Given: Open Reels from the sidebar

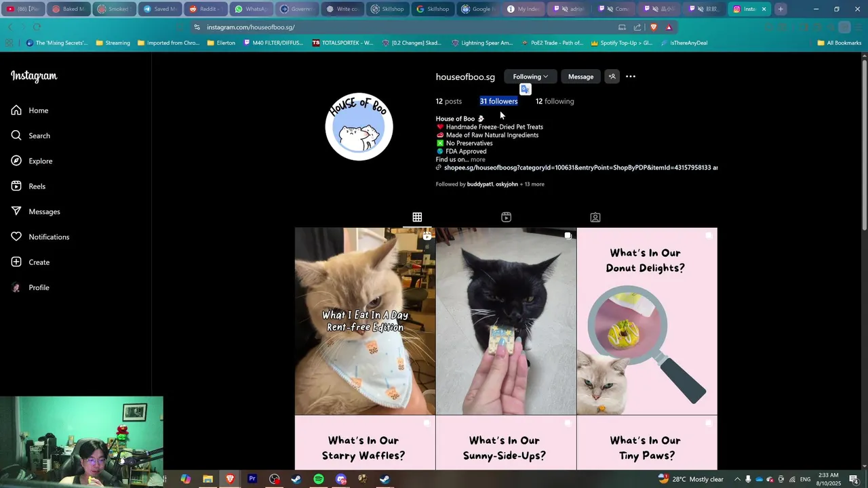Looking at the screenshot, I should [x=28, y=186].
